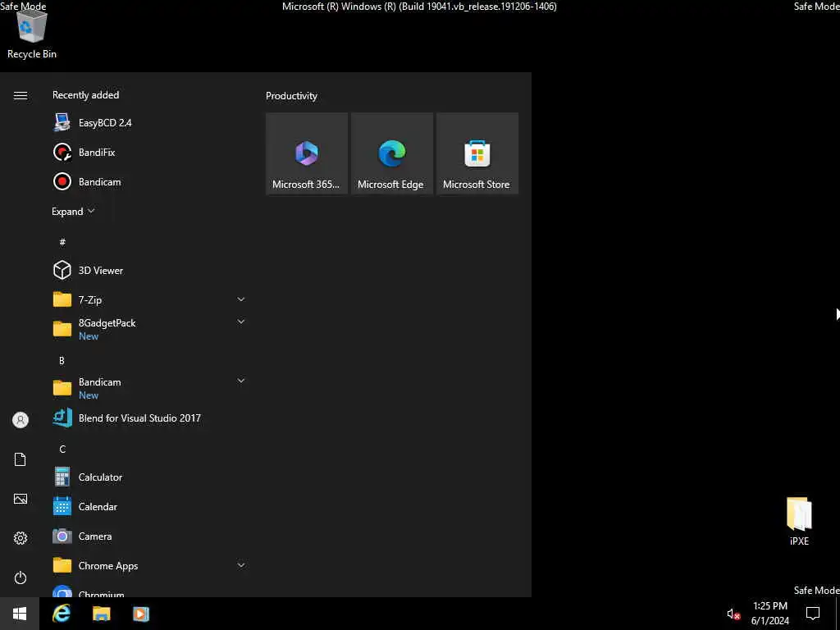Click the B letter heading
840x630 pixels.
click(62, 360)
